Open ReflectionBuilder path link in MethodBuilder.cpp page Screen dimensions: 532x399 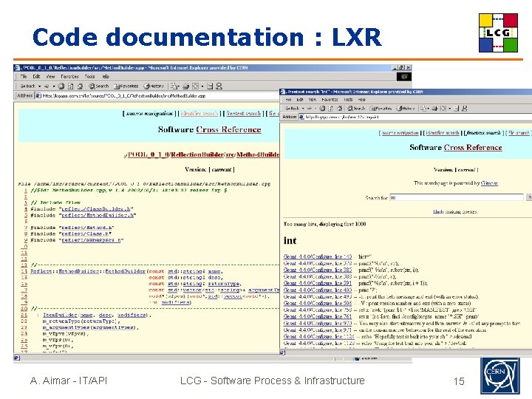(x=197, y=154)
